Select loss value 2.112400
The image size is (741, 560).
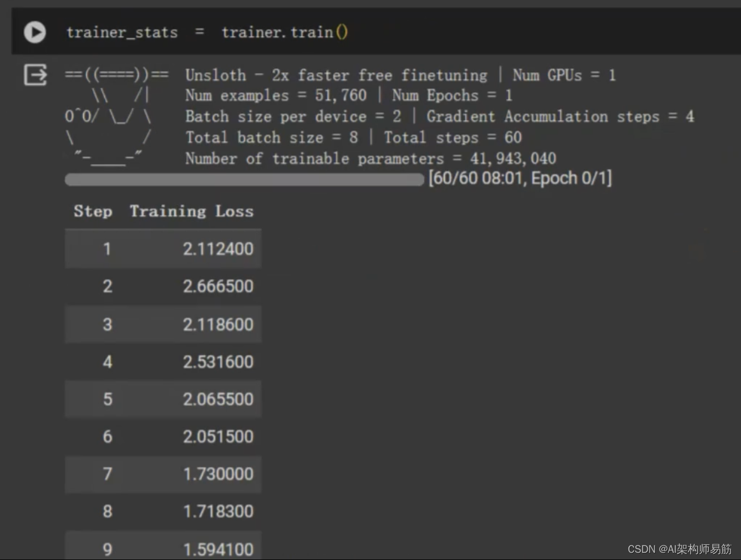pyautogui.click(x=218, y=249)
